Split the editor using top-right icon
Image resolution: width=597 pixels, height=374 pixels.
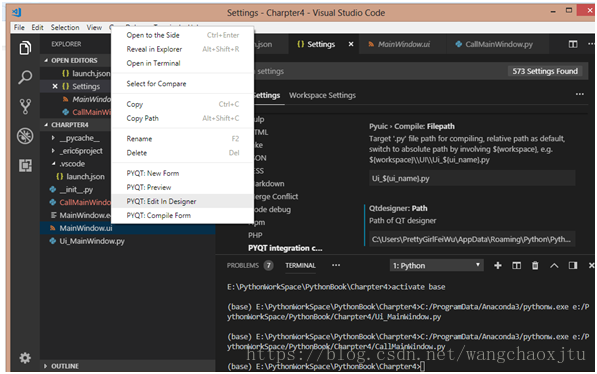click(573, 44)
